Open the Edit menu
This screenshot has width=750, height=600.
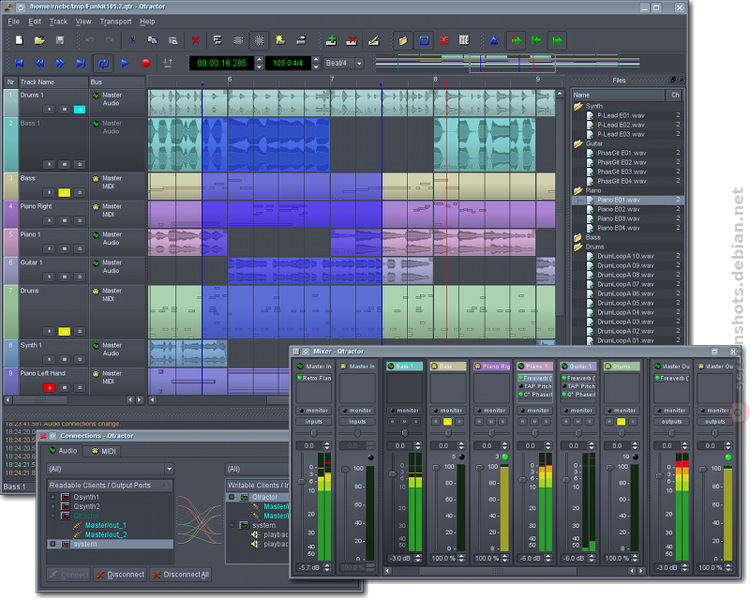(34, 22)
